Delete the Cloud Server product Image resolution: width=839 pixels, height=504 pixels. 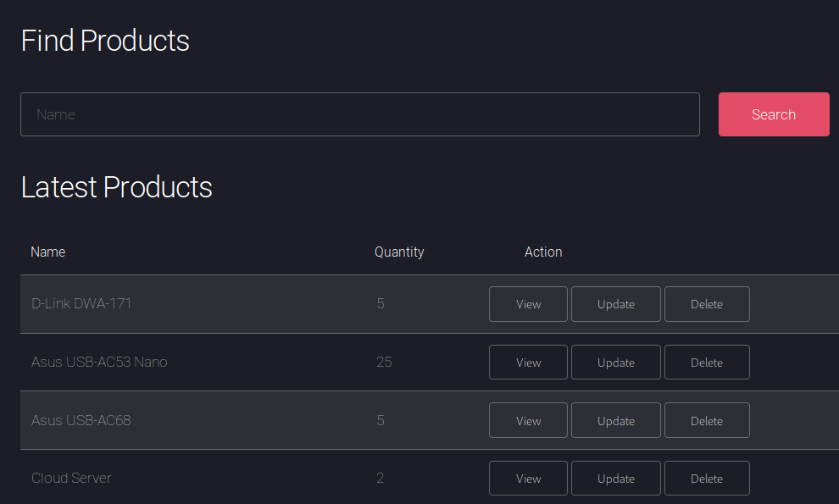pyautogui.click(x=706, y=479)
